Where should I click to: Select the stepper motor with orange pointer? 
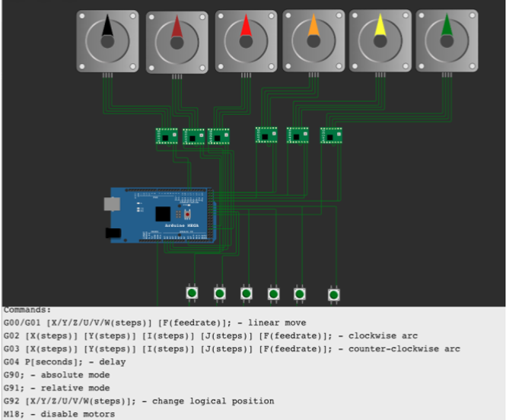click(313, 40)
